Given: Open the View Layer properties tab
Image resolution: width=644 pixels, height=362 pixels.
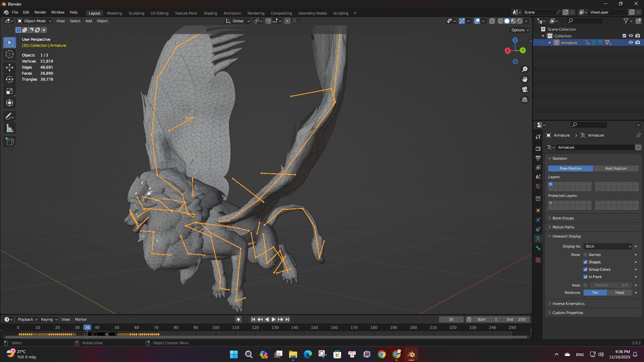Looking at the screenshot, I should click(x=538, y=167).
